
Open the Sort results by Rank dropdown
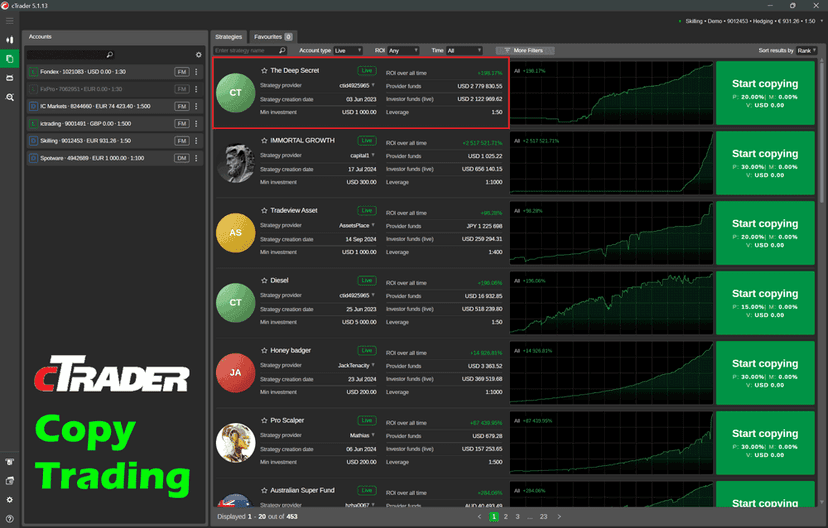pyautogui.click(x=806, y=50)
